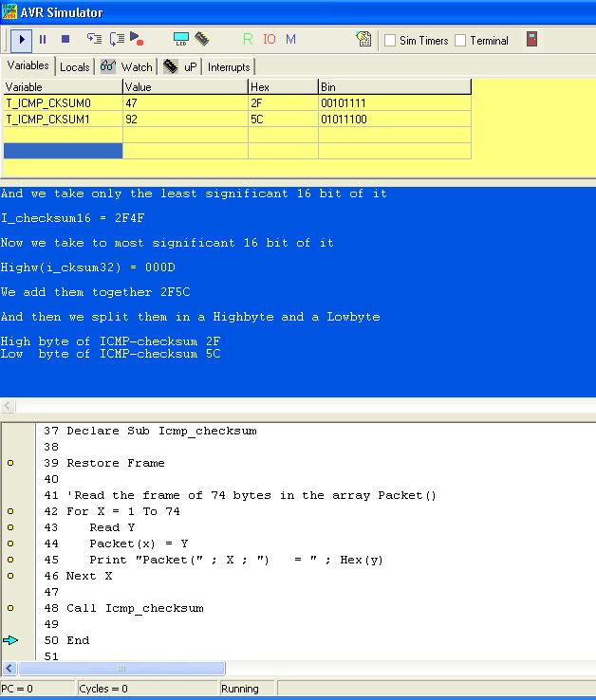Select the T_ICMP_CKSUM1 variable cell
Viewport: 596px width, 700px height.
coord(63,120)
